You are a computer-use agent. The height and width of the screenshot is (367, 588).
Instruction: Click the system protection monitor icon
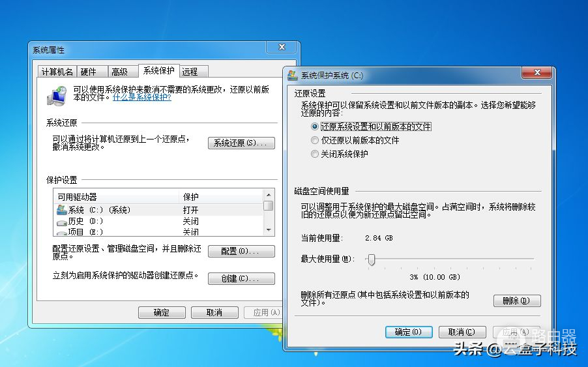pos(56,95)
